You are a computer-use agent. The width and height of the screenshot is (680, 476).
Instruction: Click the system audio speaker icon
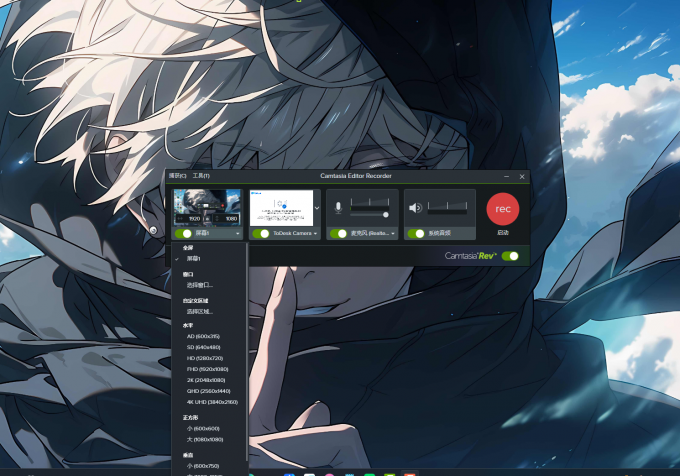(x=415, y=208)
